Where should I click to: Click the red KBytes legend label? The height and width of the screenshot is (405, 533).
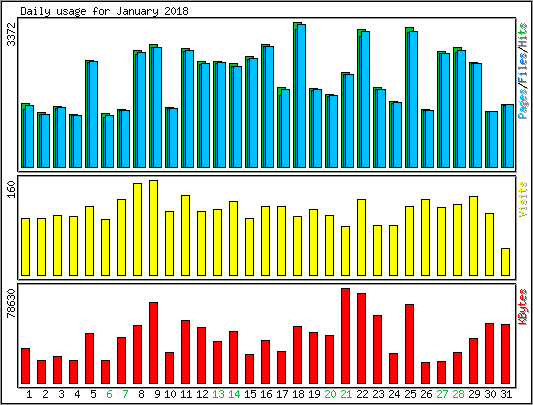(x=523, y=307)
